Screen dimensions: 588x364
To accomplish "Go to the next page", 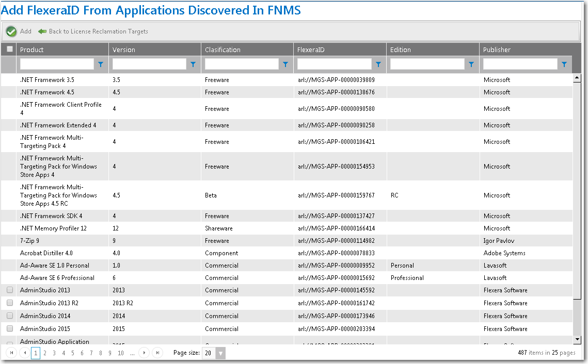I will pos(145,353).
